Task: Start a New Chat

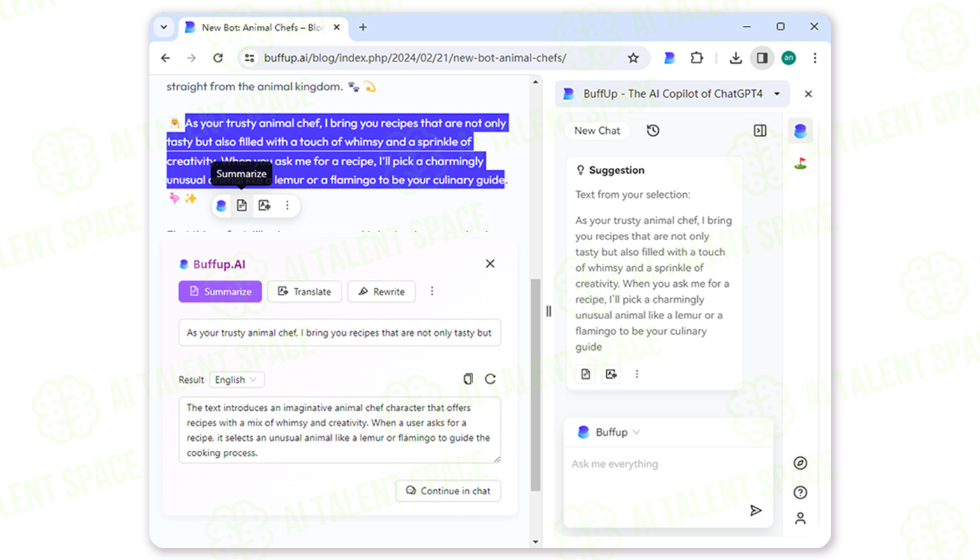Action: pos(597,131)
